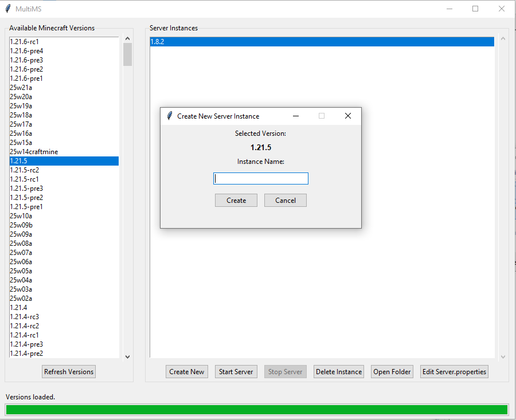
Task: Click the dialog's feather title icon
Action: [x=170, y=116]
